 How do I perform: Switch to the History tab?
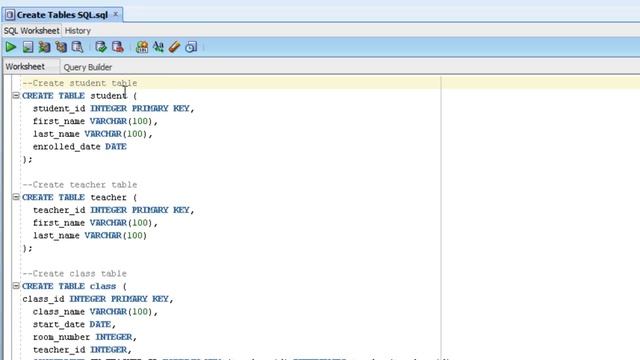click(78, 31)
